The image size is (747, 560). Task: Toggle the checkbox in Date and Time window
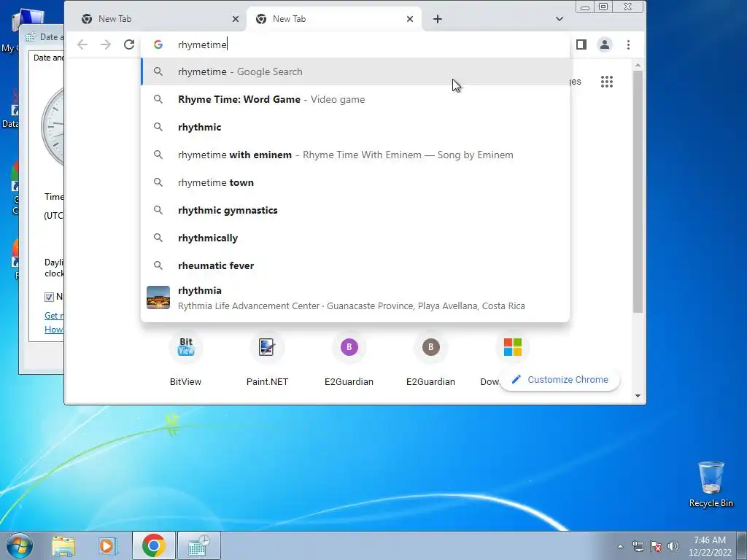pyautogui.click(x=49, y=297)
